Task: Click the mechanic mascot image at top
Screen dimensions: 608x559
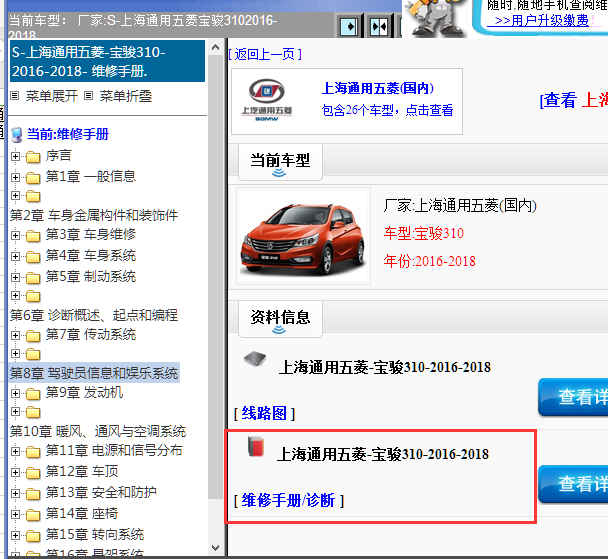Action: tap(436, 18)
